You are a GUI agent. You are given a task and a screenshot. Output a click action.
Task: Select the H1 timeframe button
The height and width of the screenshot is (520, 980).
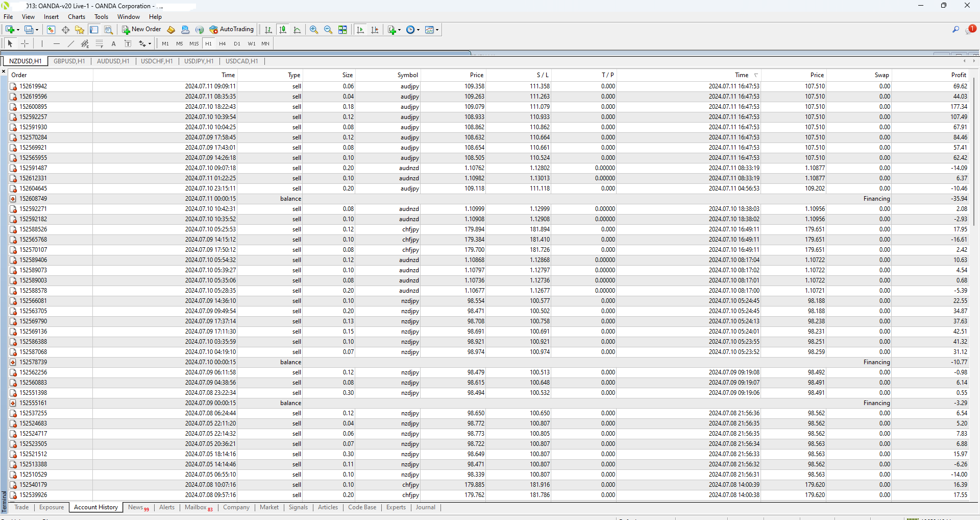point(208,43)
